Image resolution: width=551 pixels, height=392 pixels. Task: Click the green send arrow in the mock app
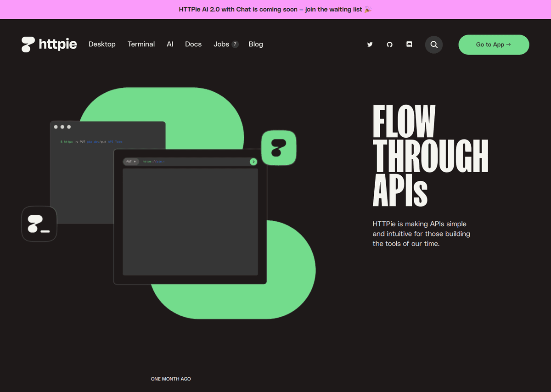click(253, 162)
